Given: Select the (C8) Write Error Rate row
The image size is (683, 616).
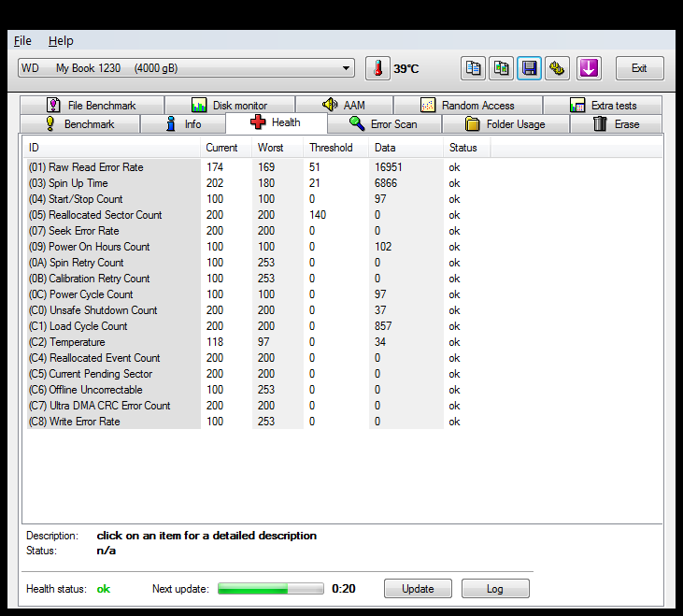Looking at the screenshot, I should pyautogui.click(x=257, y=422).
